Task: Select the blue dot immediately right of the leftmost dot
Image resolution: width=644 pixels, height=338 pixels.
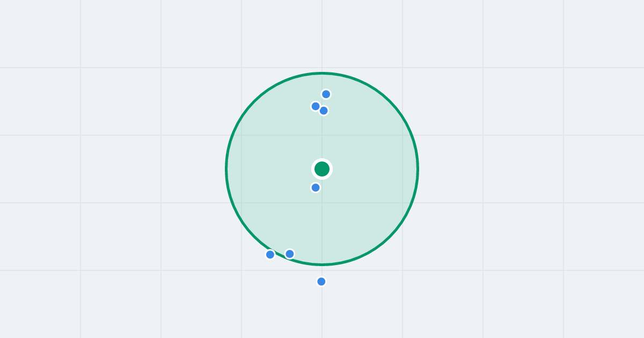Action: 290,253
